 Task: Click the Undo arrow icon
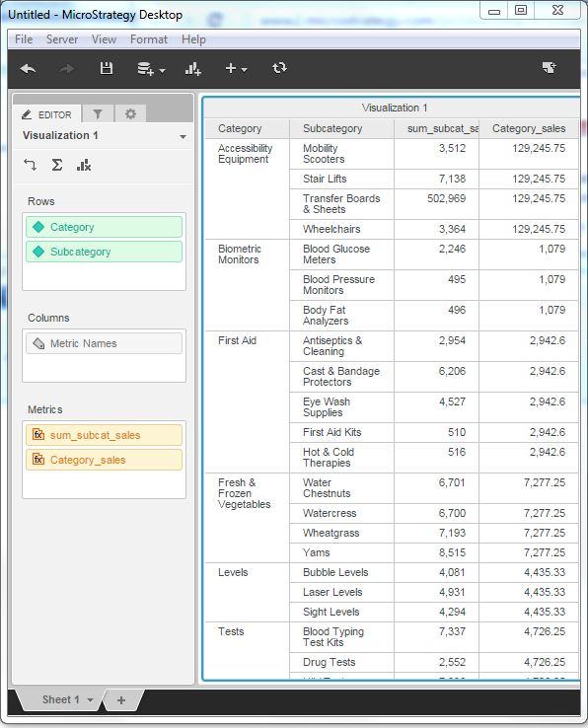point(28,69)
